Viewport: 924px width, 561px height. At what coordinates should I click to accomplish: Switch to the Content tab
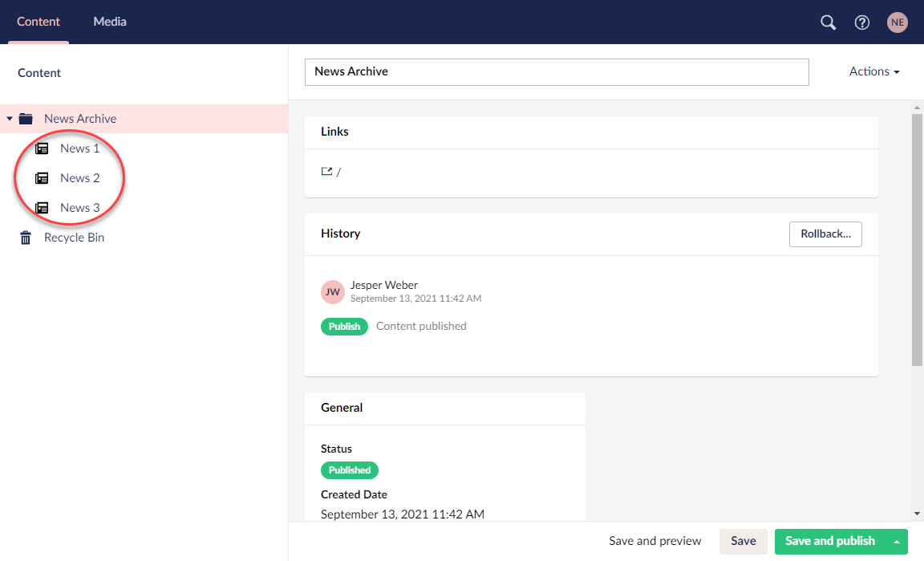[38, 22]
